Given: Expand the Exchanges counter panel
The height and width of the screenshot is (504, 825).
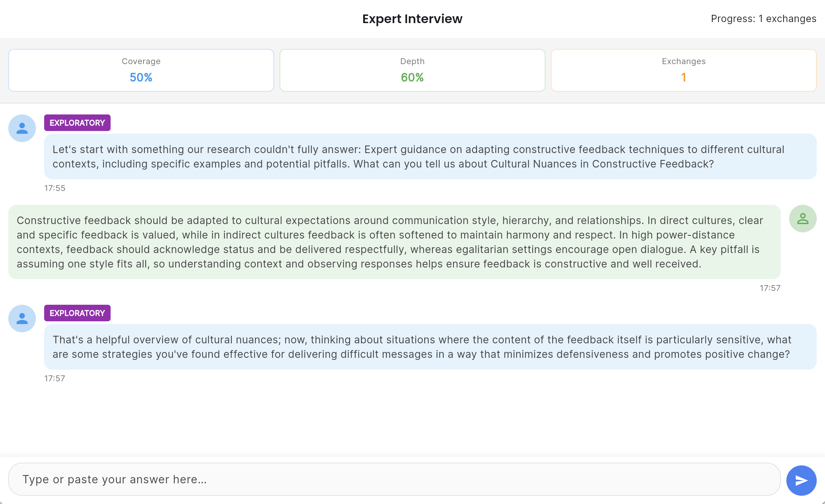Looking at the screenshot, I should coord(683,70).
